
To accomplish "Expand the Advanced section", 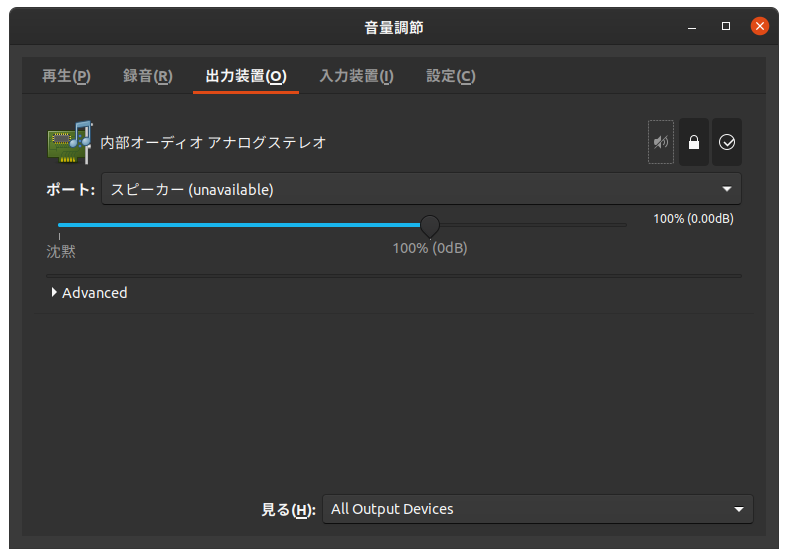I will pos(89,293).
